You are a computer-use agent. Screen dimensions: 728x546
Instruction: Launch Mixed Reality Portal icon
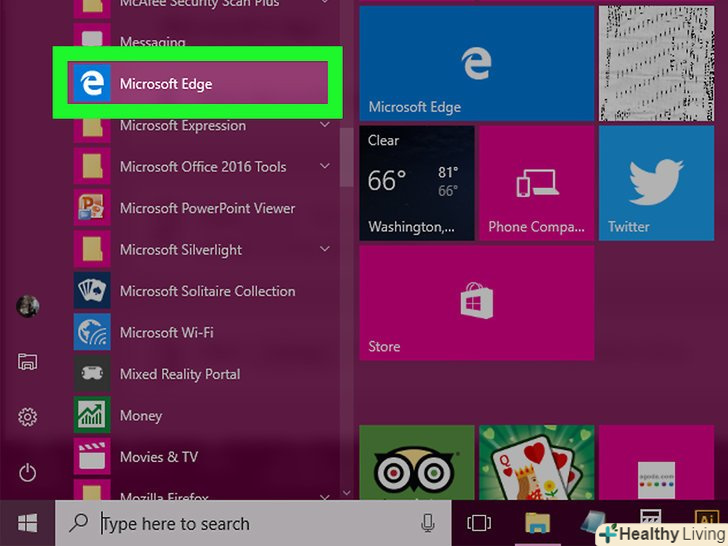[92, 373]
